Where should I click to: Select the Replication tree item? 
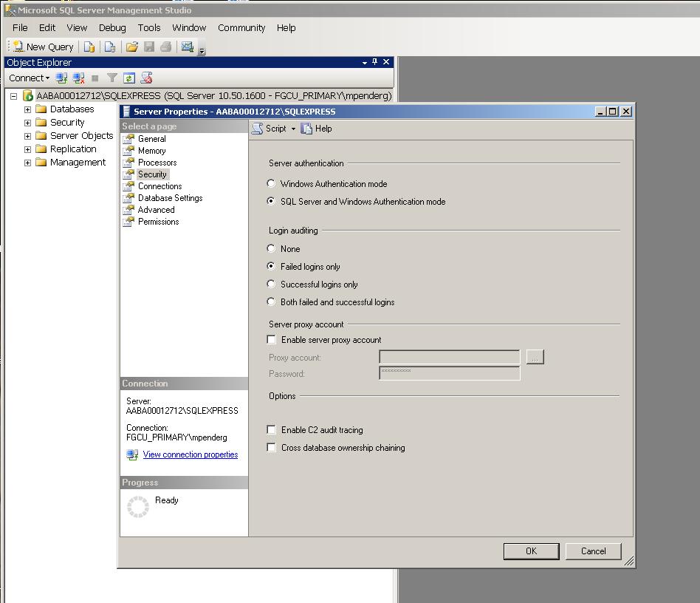click(x=73, y=149)
